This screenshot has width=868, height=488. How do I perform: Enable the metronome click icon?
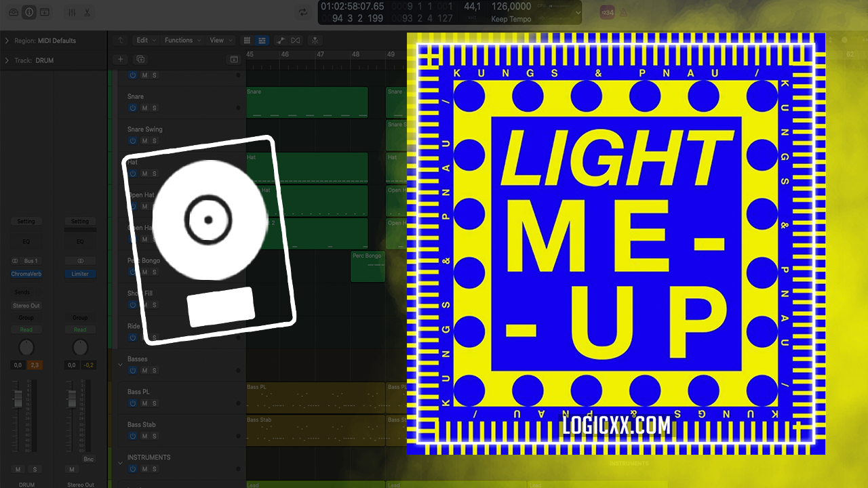click(623, 12)
